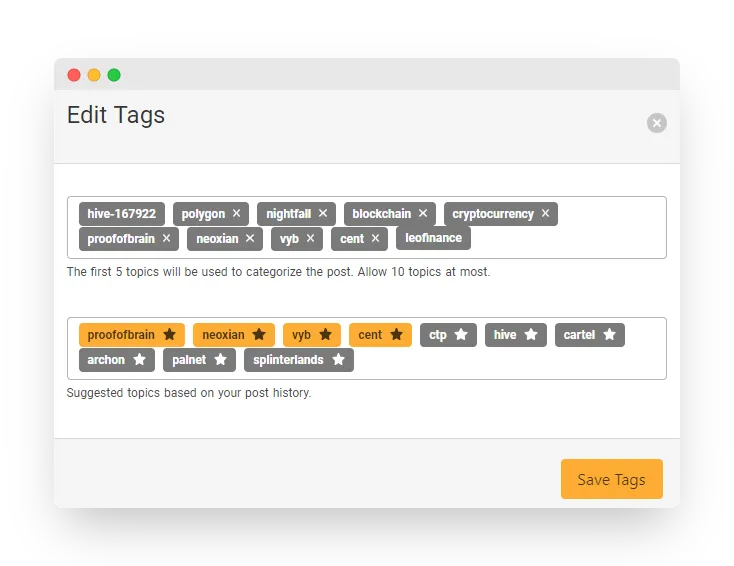Select the hive-167922 tag chip
This screenshot has width=734, height=566.
pyautogui.click(x=122, y=214)
